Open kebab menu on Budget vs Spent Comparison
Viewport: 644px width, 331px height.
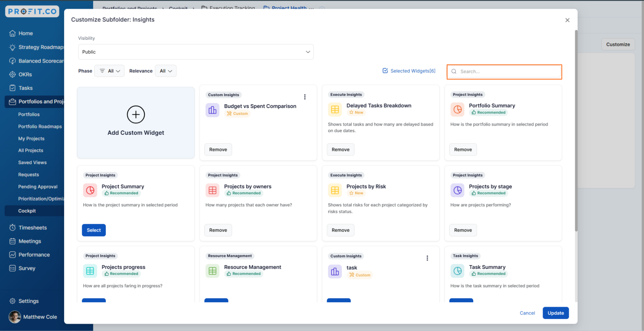pyautogui.click(x=305, y=97)
